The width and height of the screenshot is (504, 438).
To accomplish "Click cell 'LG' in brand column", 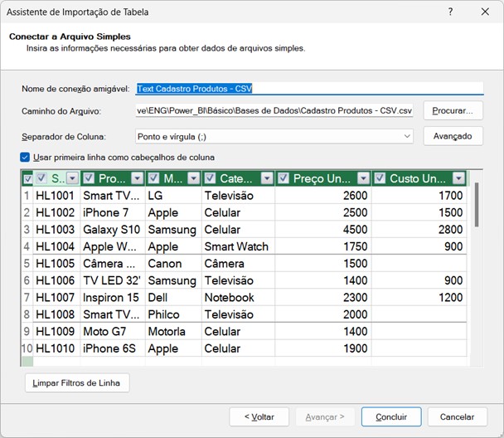I will pyautogui.click(x=173, y=196).
